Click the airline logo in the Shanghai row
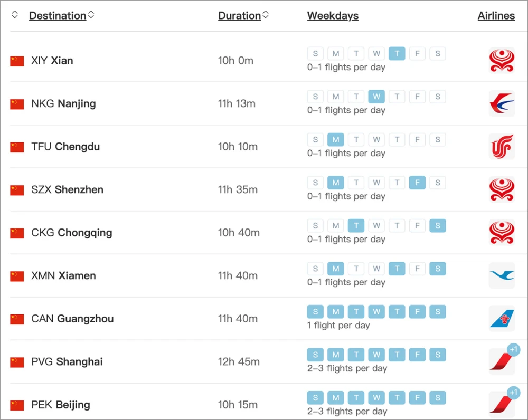The width and height of the screenshot is (528, 420). tap(501, 362)
